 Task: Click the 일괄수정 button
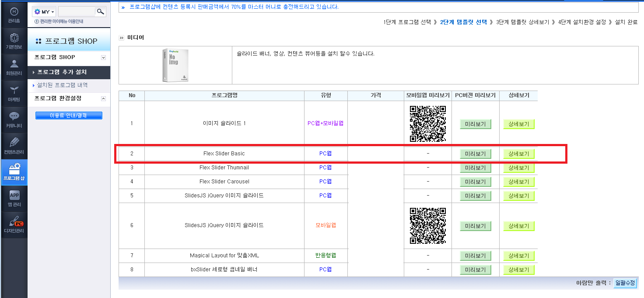[625, 283]
